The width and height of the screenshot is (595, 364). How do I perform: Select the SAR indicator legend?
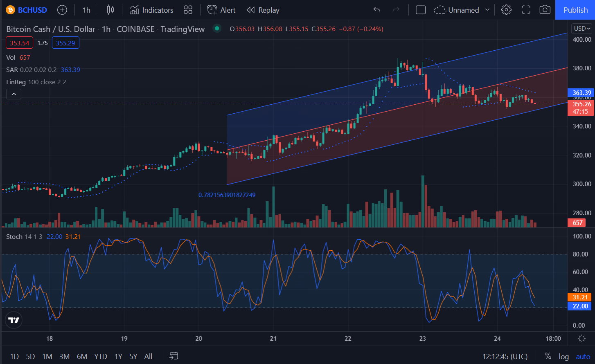[43, 70]
